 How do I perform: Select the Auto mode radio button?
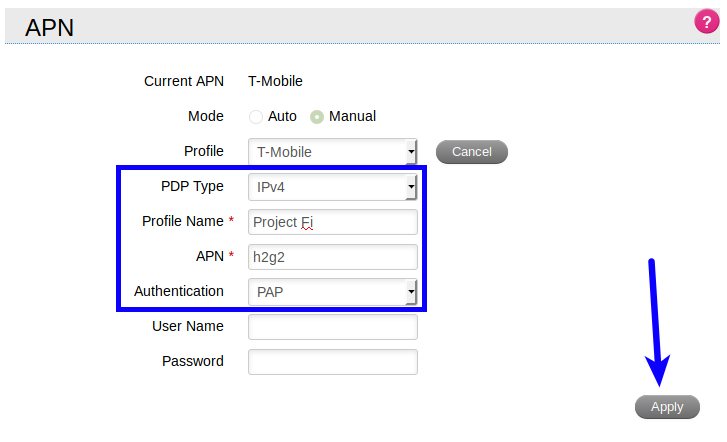256,117
